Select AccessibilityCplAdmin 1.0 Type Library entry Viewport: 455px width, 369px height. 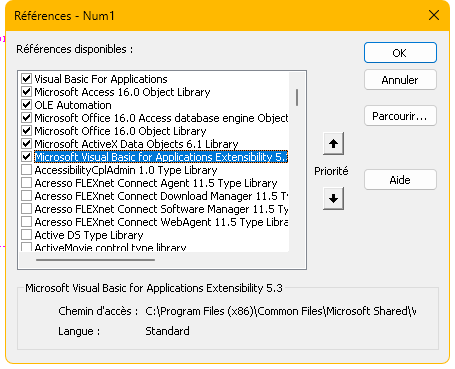[x=126, y=170]
